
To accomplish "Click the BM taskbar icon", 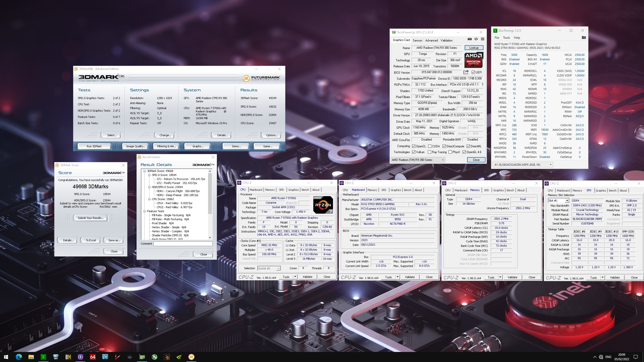I will [x=68, y=357].
